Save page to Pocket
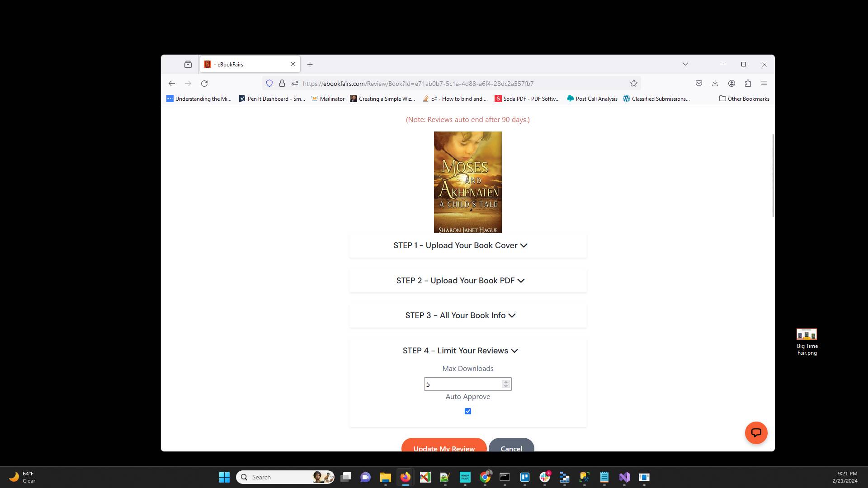Image resolution: width=868 pixels, height=488 pixels. (x=698, y=83)
